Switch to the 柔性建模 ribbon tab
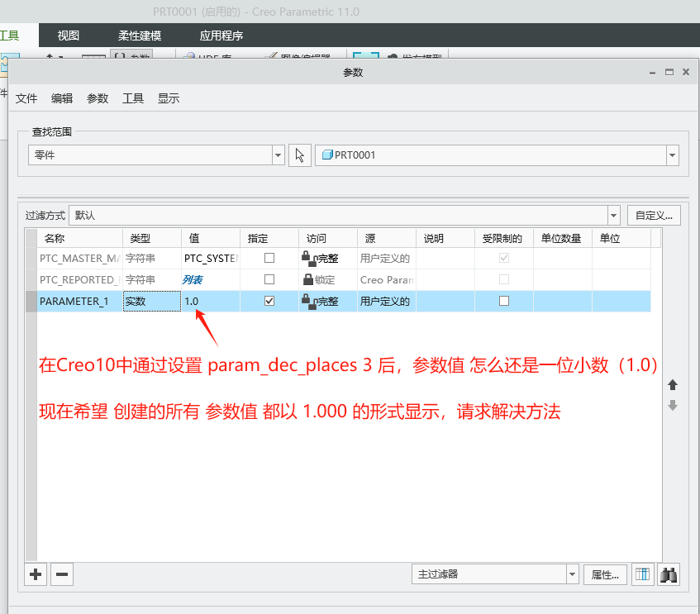Viewport: 700px width, 614px height. [140, 36]
